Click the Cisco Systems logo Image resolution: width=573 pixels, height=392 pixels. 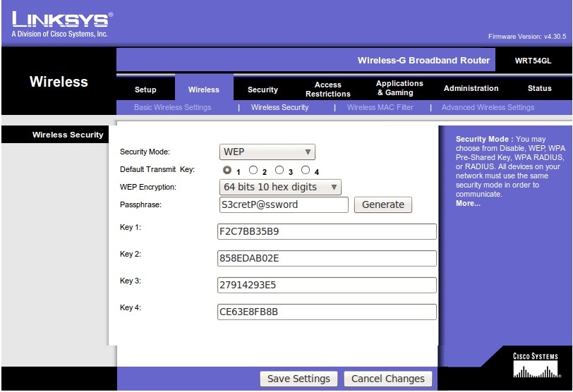click(x=536, y=365)
